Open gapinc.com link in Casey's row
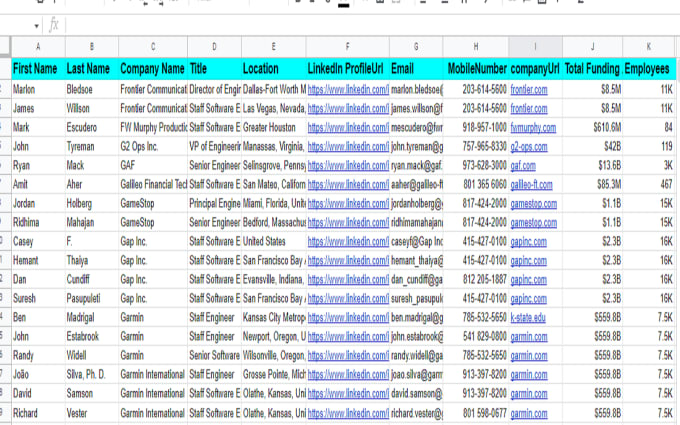 tap(528, 242)
